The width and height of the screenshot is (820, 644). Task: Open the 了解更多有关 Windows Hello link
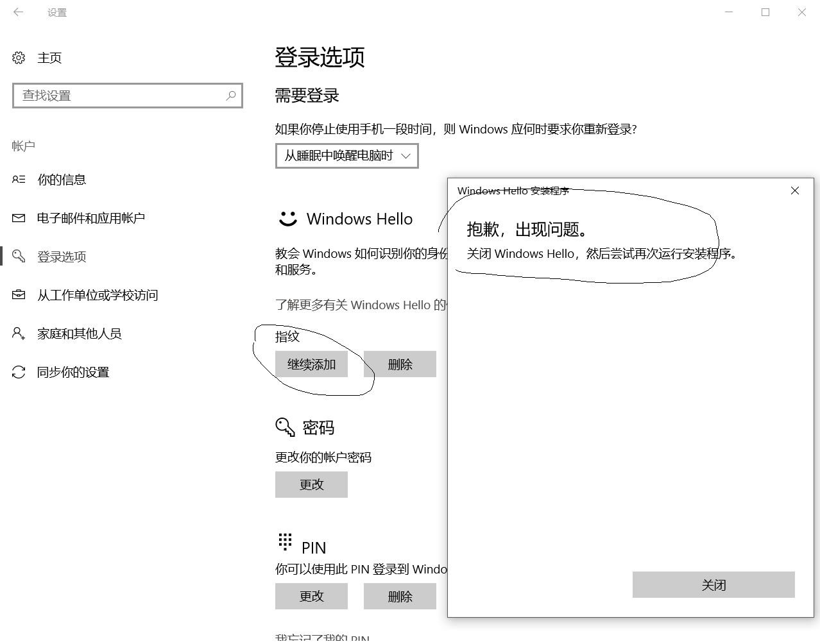click(361, 305)
